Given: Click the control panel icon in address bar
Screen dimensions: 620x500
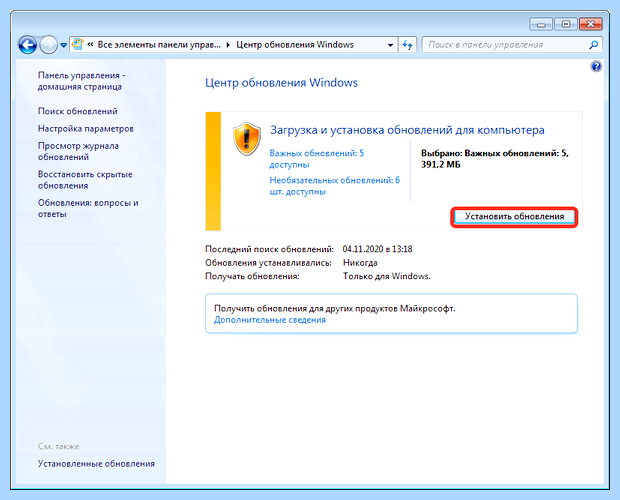Looking at the screenshot, I should pos(78,44).
